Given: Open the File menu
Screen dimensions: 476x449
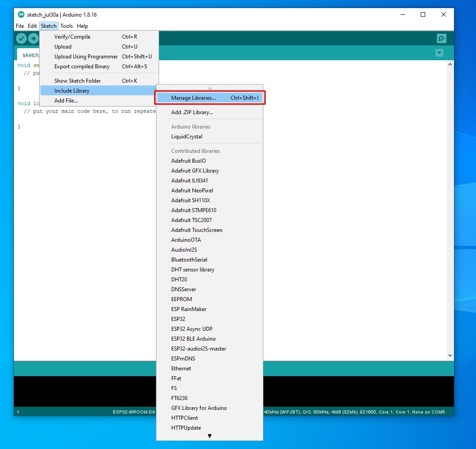Looking at the screenshot, I should [20, 26].
